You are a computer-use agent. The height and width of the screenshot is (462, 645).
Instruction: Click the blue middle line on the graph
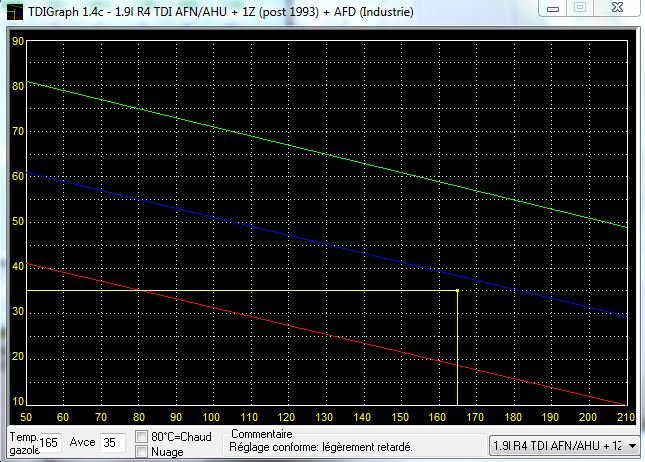(x=330, y=243)
